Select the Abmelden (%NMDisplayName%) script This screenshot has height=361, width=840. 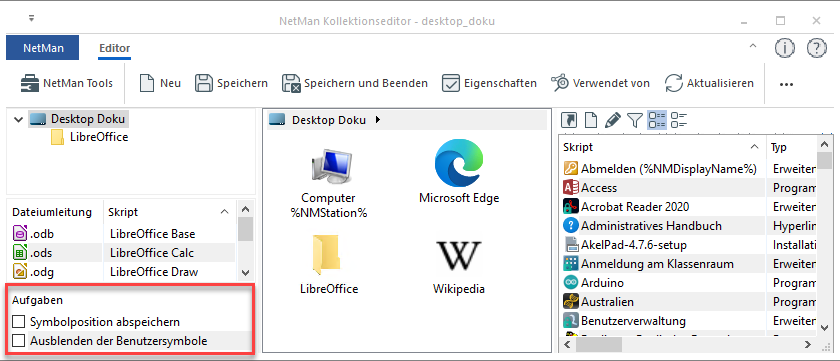688,169
